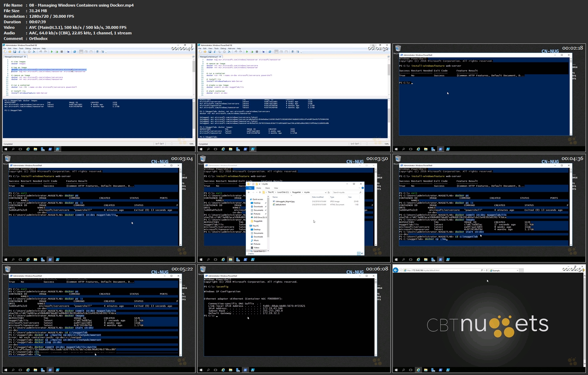This screenshot has width=588, height=375.
Task: Open the thumbnail frame stamped 00:00:46
Action: [99, 98]
